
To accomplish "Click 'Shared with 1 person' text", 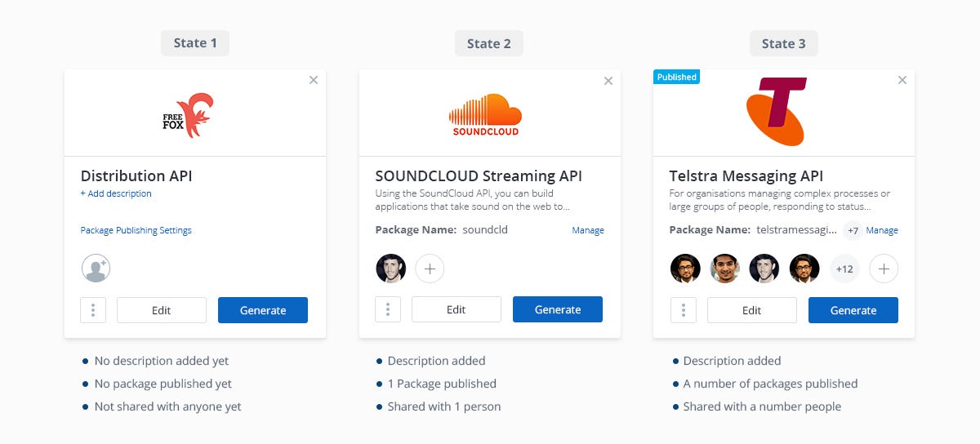I will pos(444,406).
